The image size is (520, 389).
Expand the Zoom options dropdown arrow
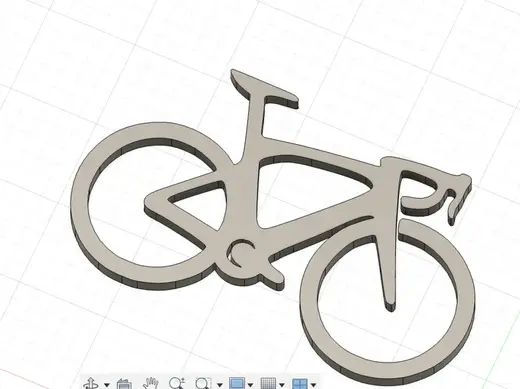click(x=220, y=385)
